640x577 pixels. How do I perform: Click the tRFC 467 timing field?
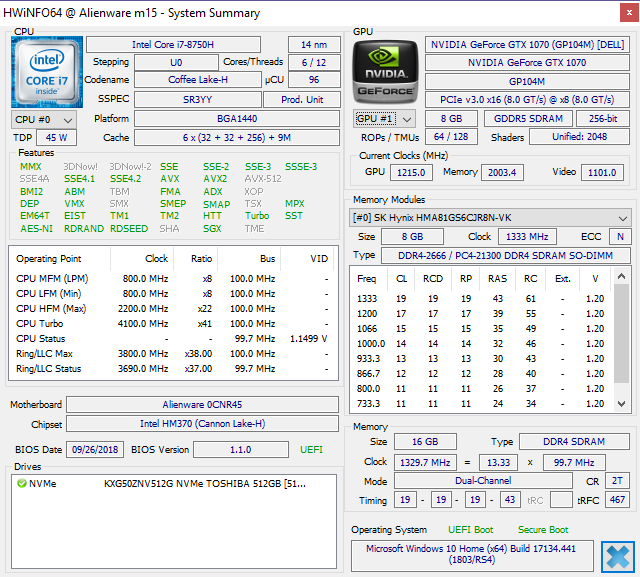pos(617,499)
